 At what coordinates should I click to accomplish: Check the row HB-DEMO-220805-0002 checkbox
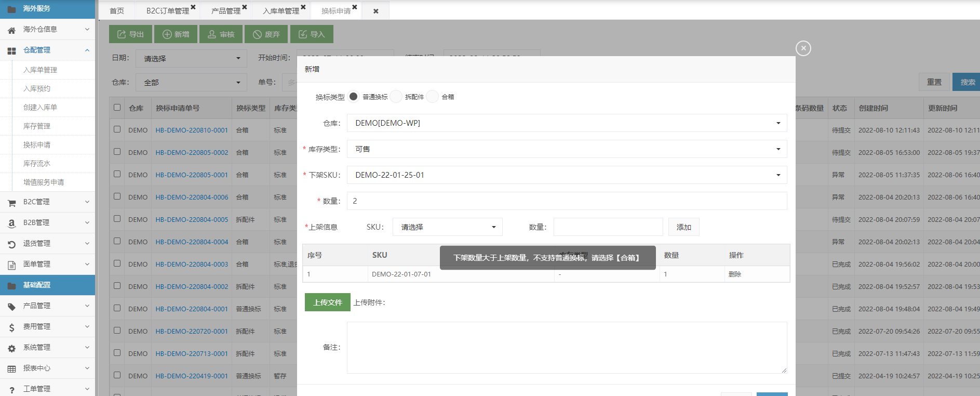pyautogui.click(x=117, y=152)
